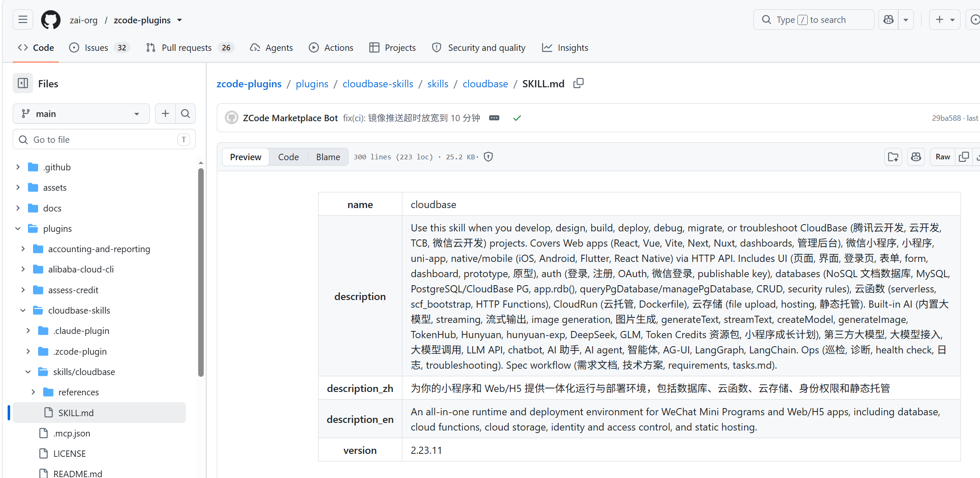
Task: Expand the .zcode-plugin folder
Action: (x=28, y=351)
